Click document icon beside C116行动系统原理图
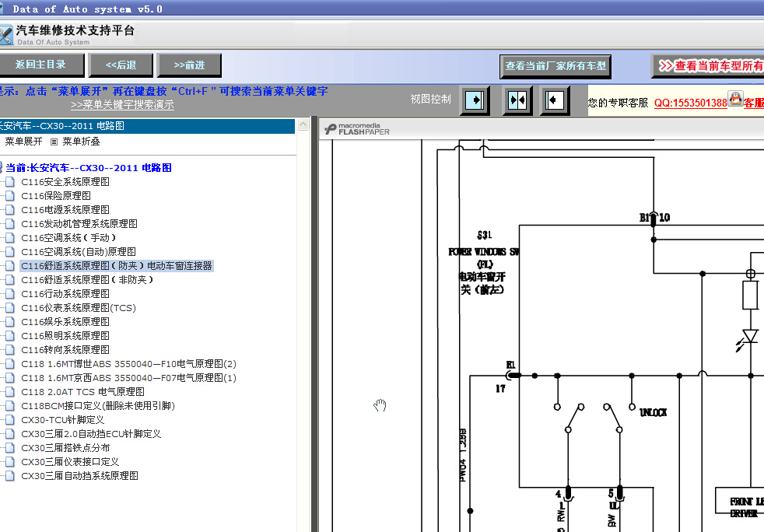764x532 pixels. pos(10,294)
